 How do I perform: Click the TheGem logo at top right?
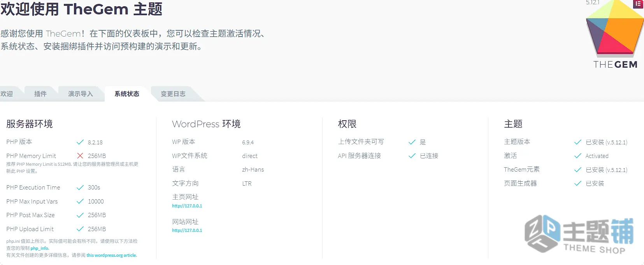[x=615, y=35]
